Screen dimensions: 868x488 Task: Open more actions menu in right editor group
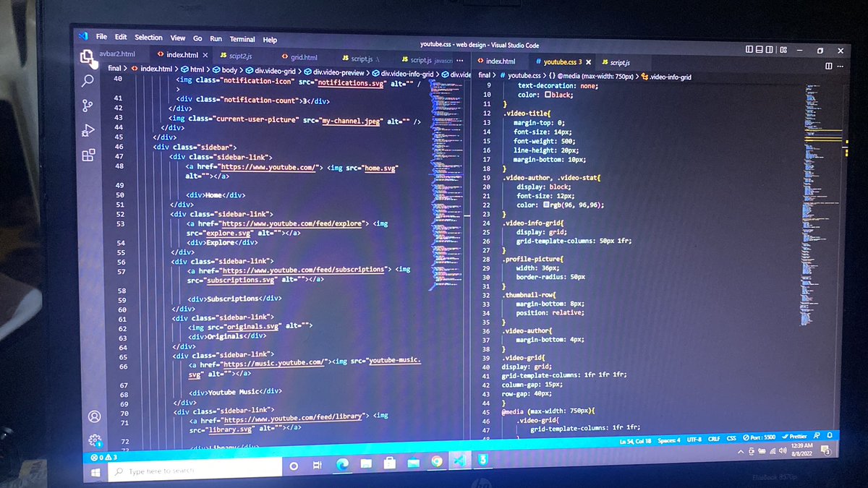[841, 66]
